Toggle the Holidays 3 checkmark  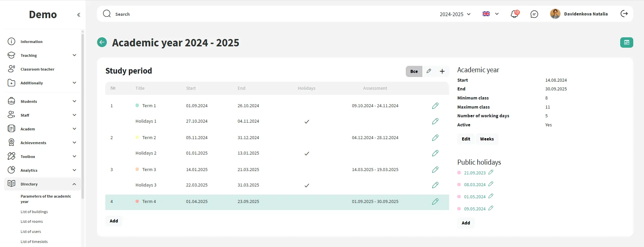pyautogui.click(x=307, y=186)
